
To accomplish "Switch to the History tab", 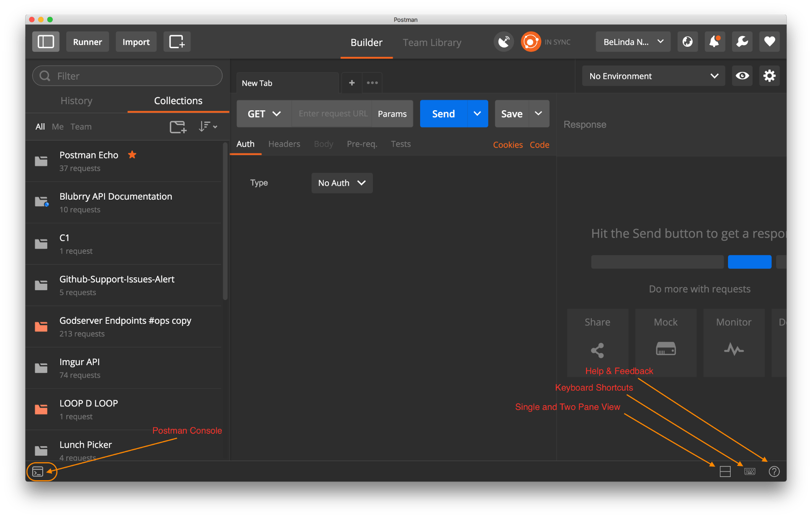I will (x=76, y=101).
